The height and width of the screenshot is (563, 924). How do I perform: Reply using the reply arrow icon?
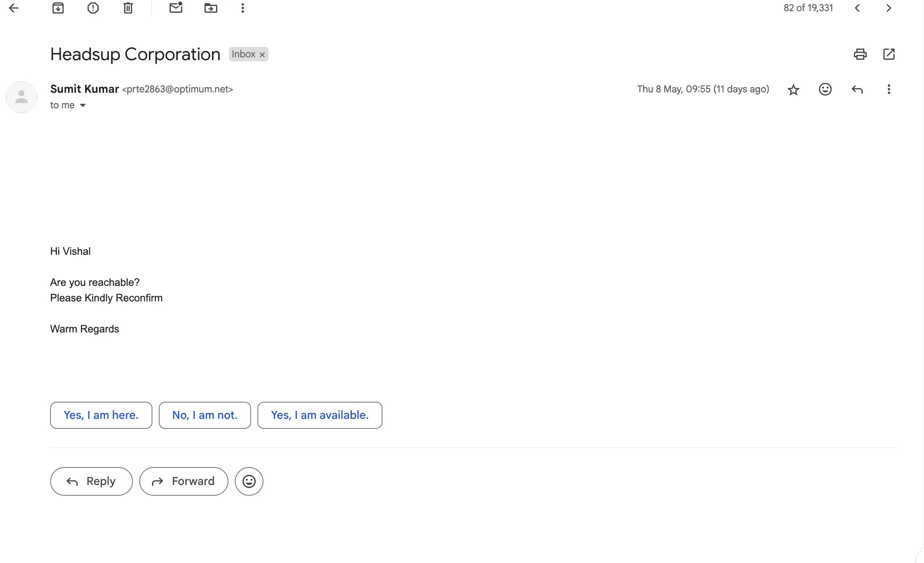click(x=857, y=89)
